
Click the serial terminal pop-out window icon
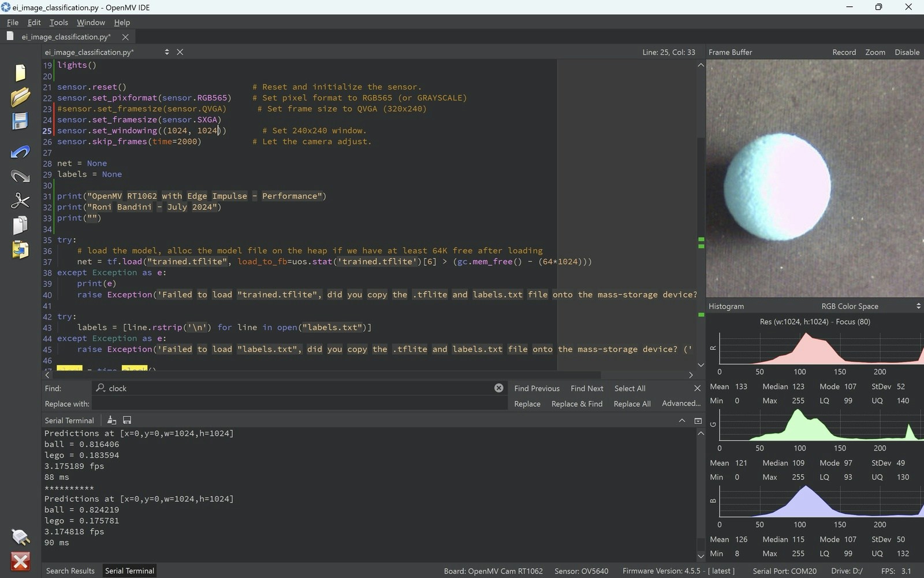point(698,421)
